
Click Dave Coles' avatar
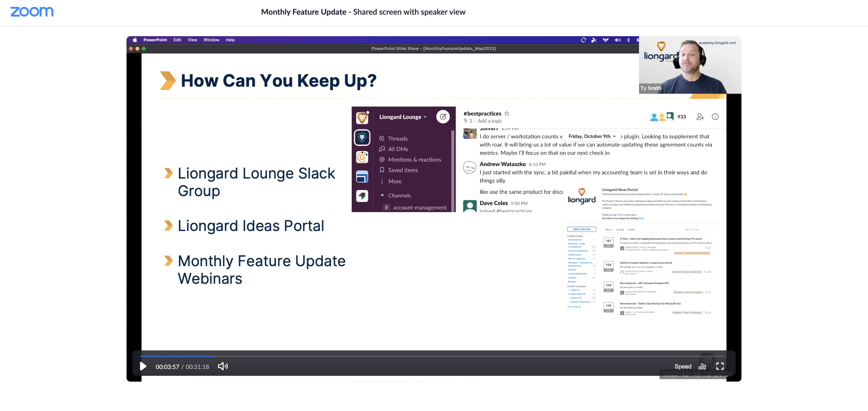pos(469,206)
